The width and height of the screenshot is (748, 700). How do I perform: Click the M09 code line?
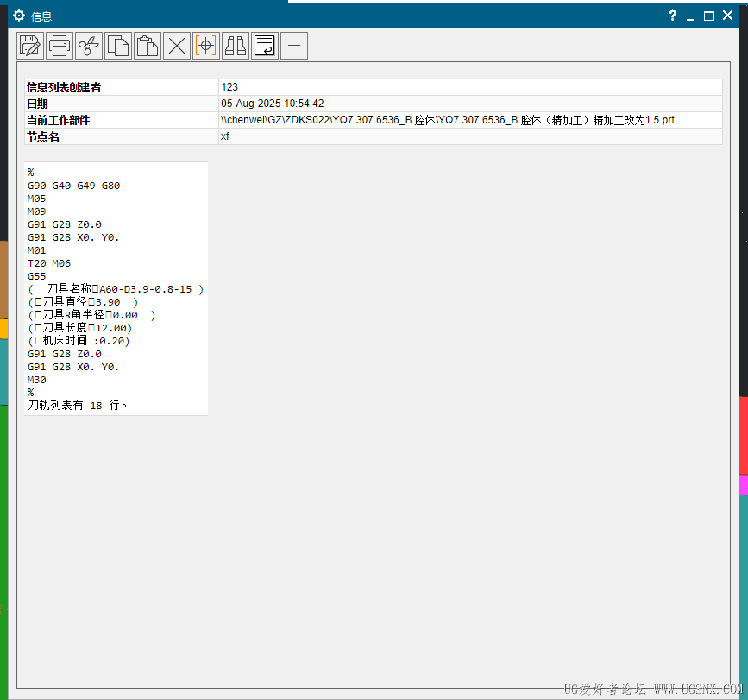(x=37, y=211)
